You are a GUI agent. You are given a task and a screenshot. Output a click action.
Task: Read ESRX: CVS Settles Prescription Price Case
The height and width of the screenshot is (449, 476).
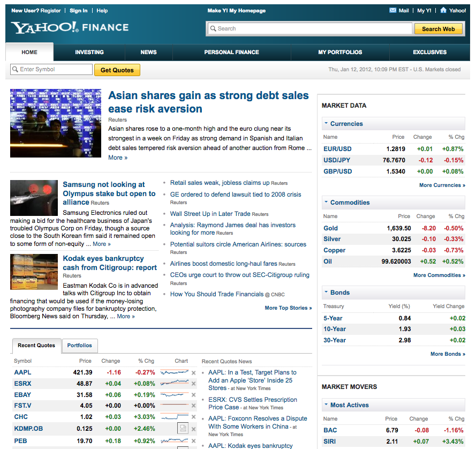tap(253, 403)
